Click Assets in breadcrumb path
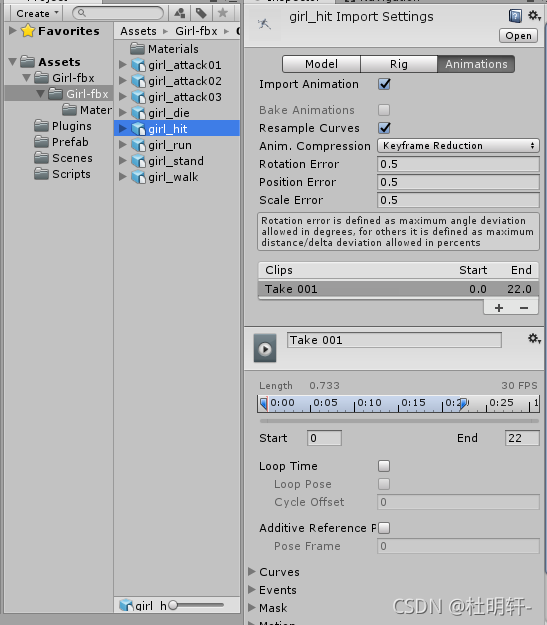547x625 pixels. click(x=138, y=31)
